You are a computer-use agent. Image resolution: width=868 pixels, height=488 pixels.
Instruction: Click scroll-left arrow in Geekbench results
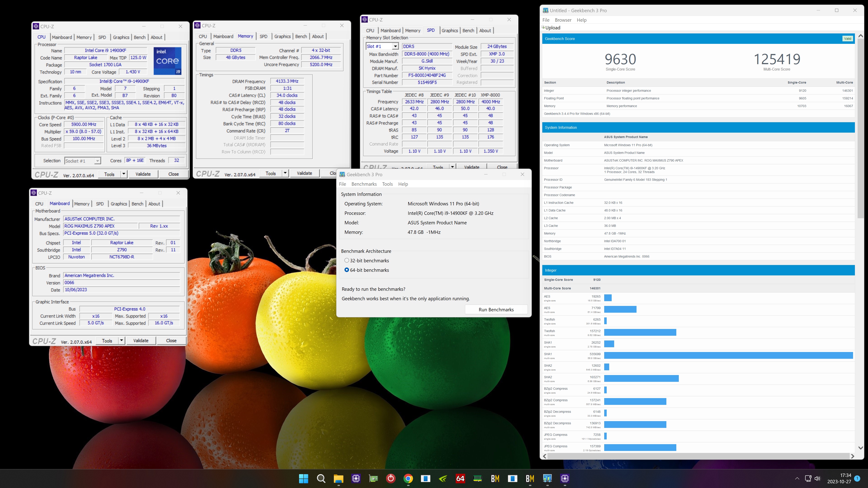pos(545,456)
